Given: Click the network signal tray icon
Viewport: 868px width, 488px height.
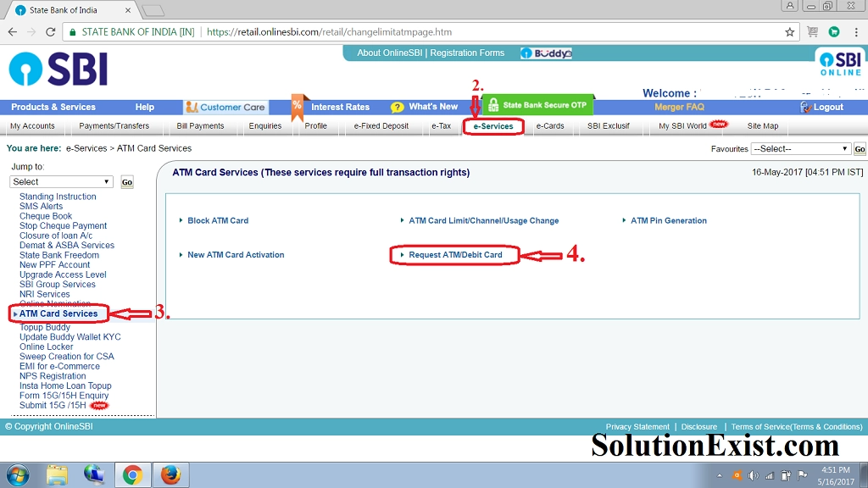Looking at the screenshot, I should tap(769, 476).
